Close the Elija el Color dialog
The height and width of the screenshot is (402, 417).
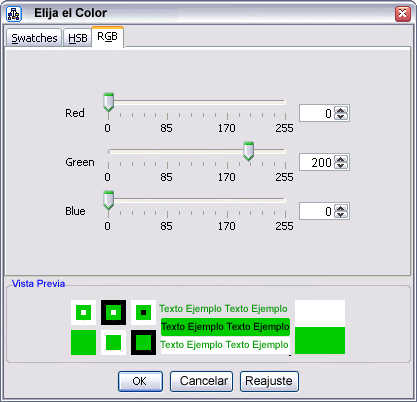pyautogui.click(x=403, y=14)
